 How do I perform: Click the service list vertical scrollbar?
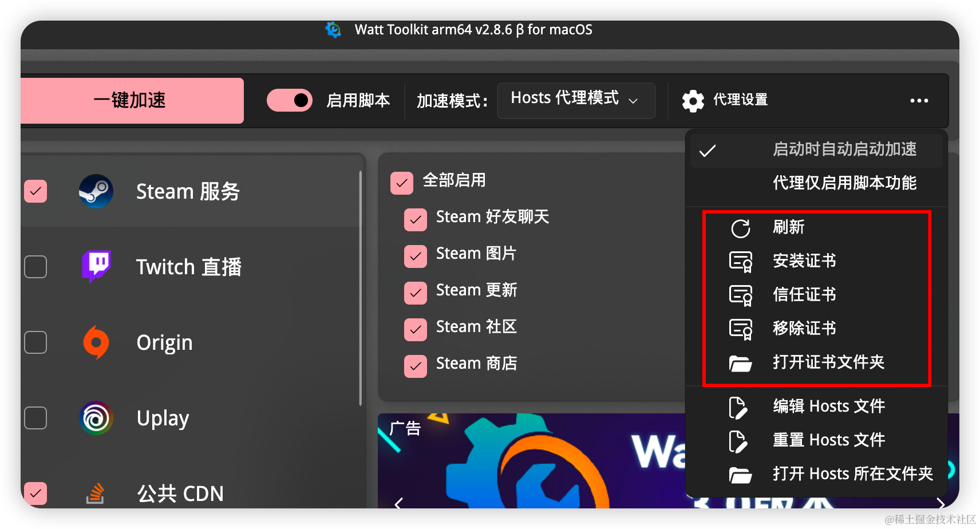point(361,288)
